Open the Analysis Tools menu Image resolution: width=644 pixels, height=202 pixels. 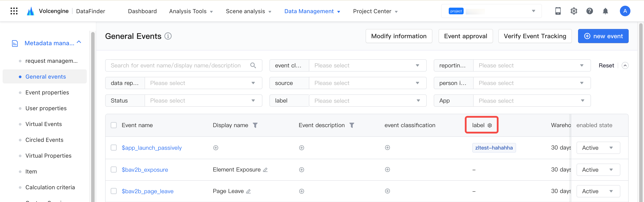tap(191, 11)
